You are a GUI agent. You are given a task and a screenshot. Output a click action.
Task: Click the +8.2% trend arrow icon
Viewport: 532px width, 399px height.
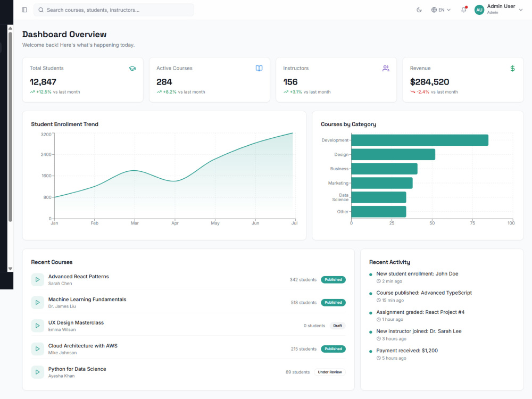pyautogui.click(x=159, y=92)
